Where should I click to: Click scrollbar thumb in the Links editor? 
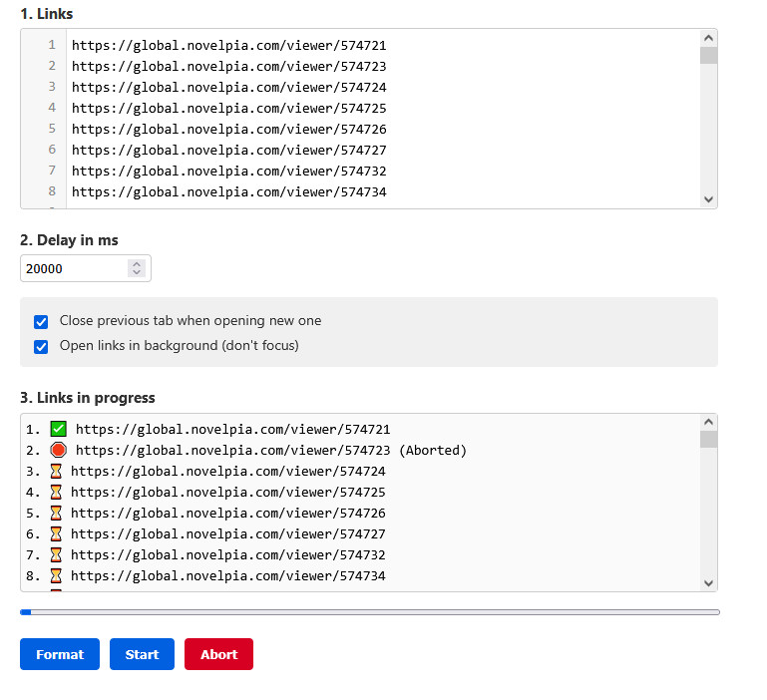click(x=708, y=55)
